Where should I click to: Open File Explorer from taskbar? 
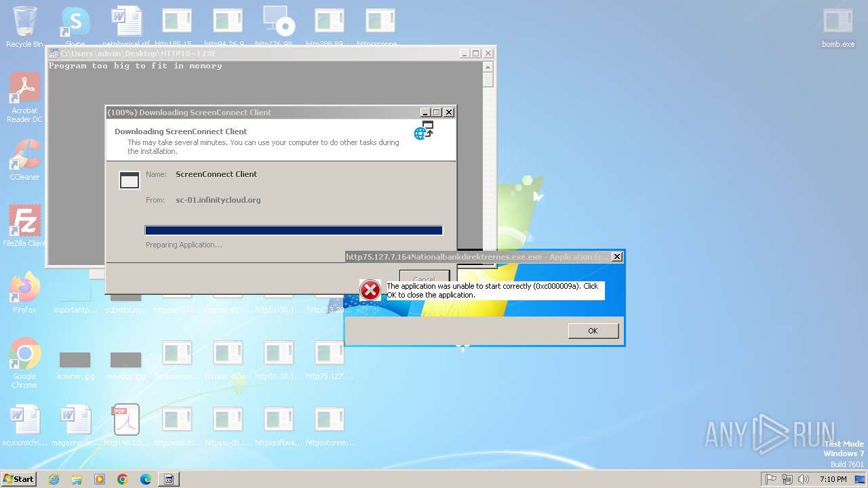(77, 479)
